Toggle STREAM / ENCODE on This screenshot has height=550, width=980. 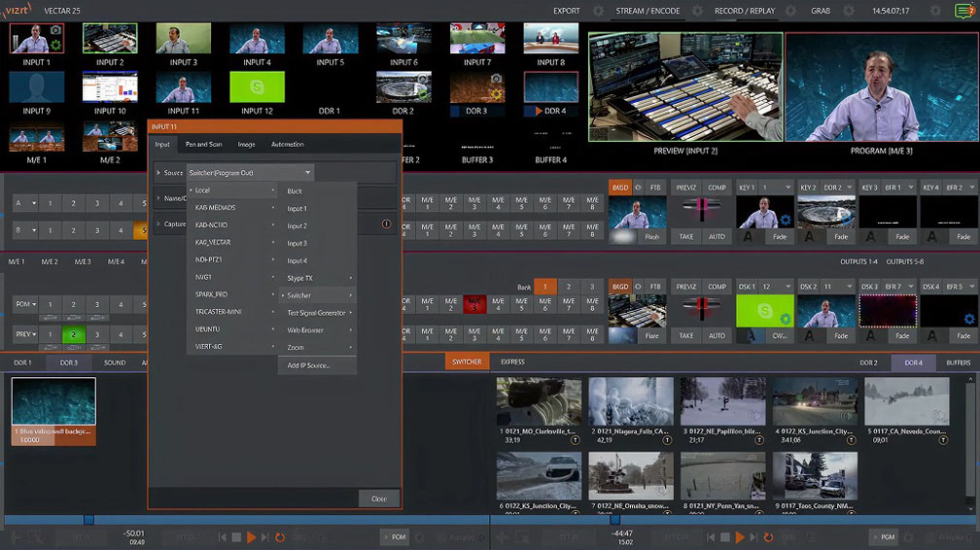tap(647, 11)
